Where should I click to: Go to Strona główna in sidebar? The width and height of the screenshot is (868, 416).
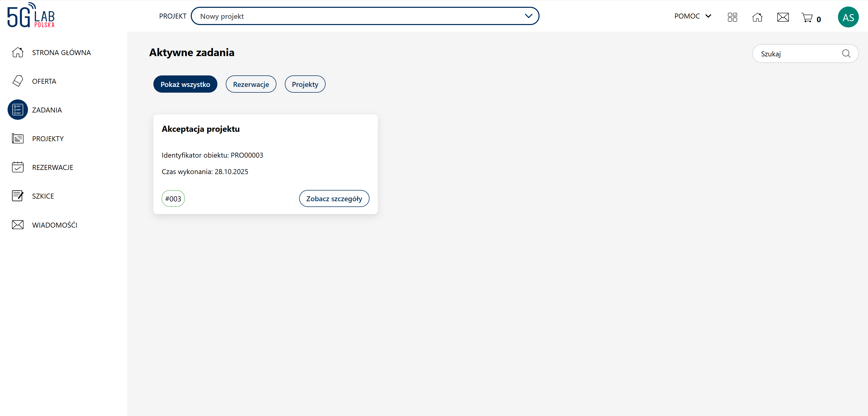61,52
